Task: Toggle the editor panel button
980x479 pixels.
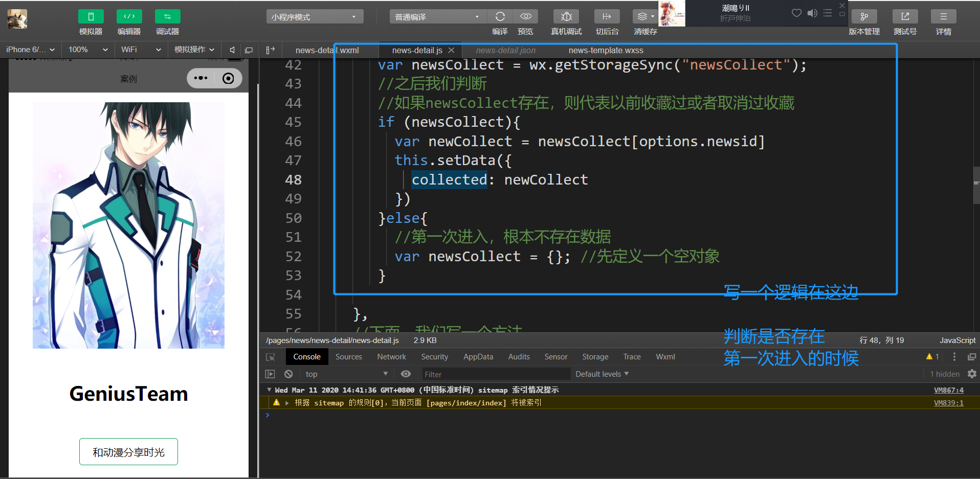Action: point(129,17)
